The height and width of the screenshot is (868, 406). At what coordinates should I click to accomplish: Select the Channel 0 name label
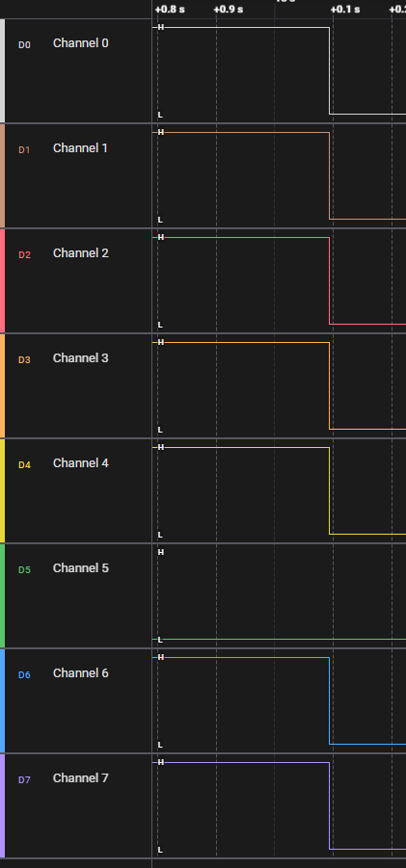click(81, 42)
